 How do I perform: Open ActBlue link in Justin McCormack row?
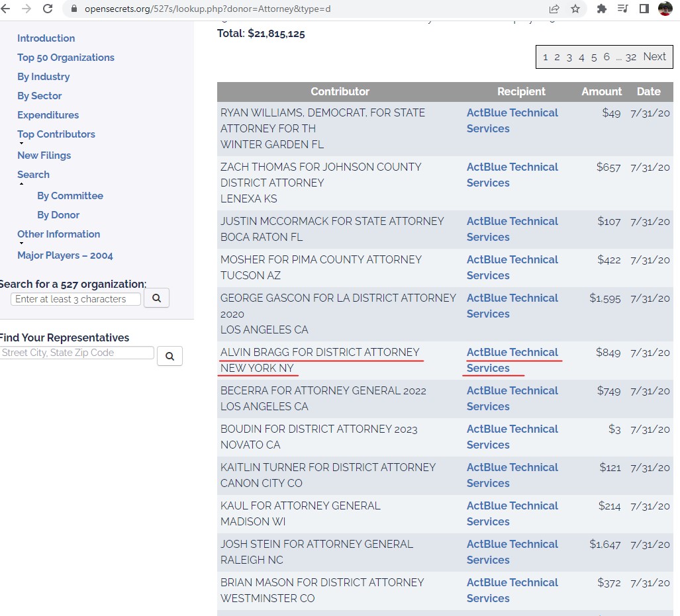coord(512,229)
